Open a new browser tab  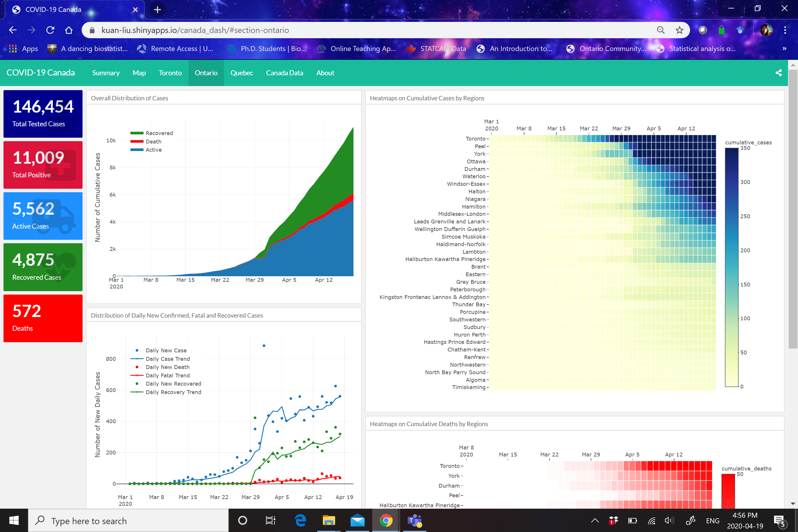point(157,10)
